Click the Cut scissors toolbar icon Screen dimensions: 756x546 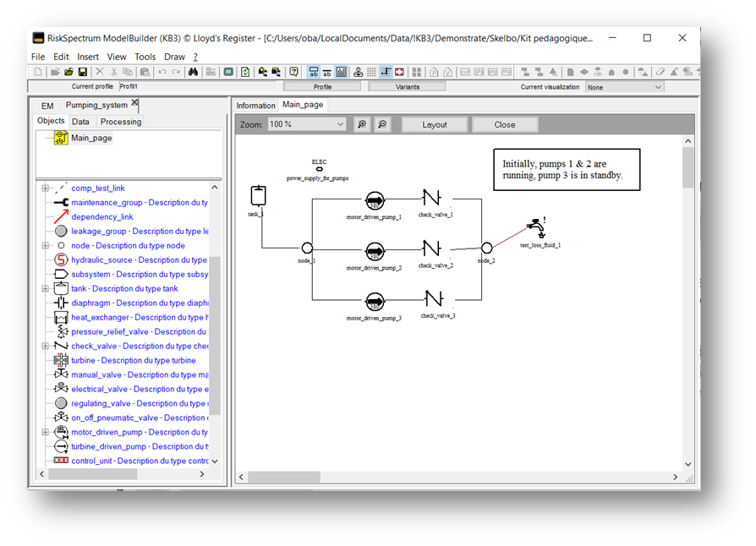(x=114, y=72)
